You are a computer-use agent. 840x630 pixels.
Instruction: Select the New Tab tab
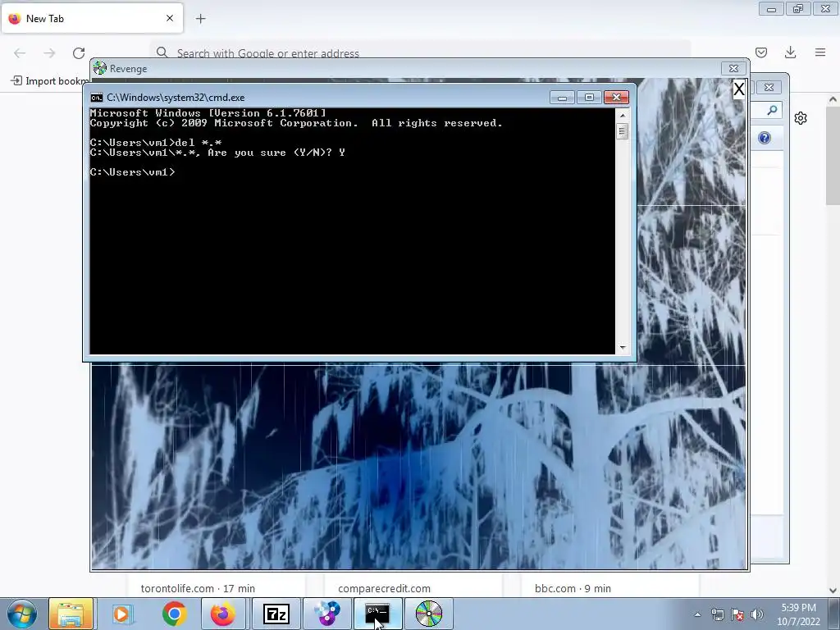[92, 19]
